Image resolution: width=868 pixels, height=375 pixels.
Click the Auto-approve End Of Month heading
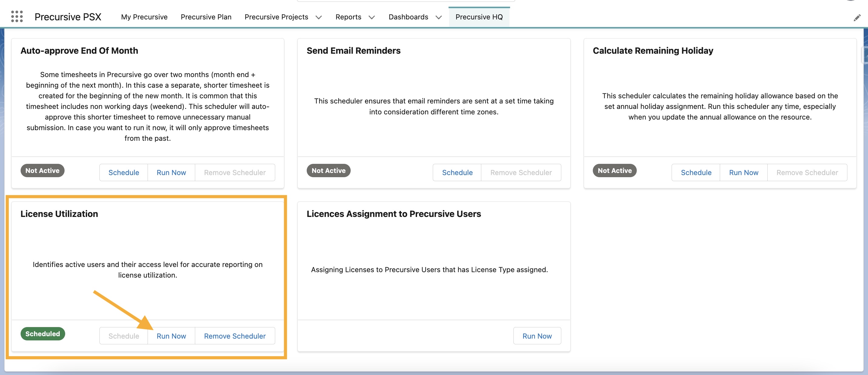(79, 51)
